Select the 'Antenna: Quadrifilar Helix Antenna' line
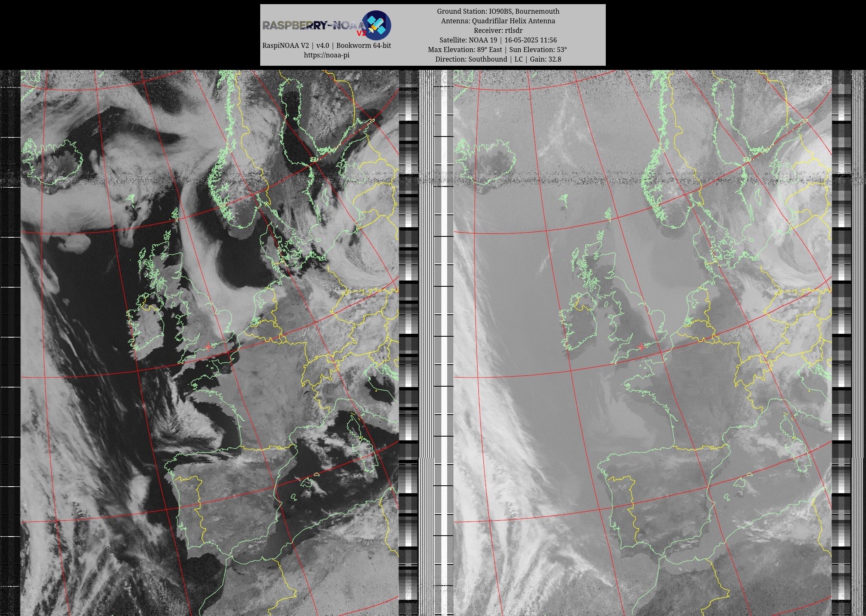 tap(498, 21)
